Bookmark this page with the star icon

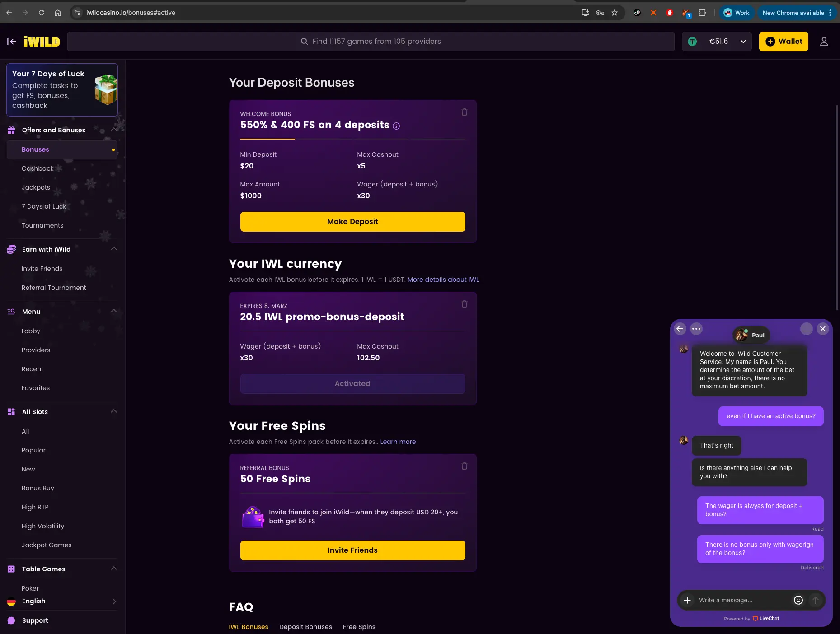(615, 13)
